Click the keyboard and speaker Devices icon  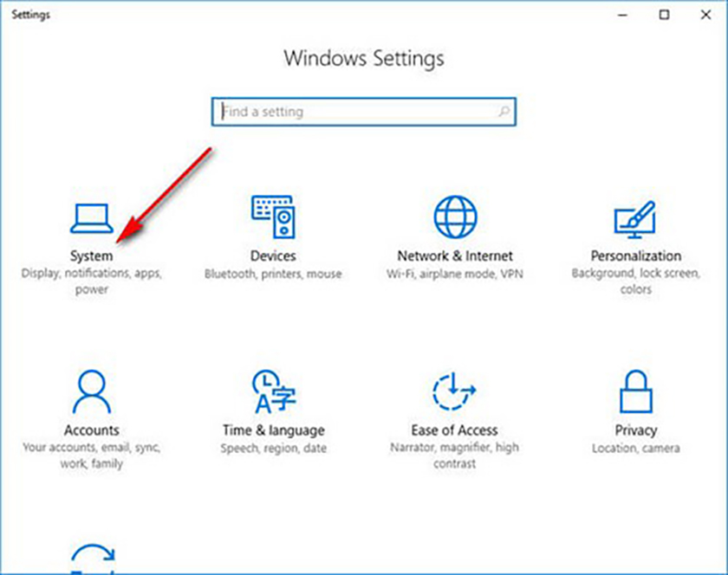[274, 216]
